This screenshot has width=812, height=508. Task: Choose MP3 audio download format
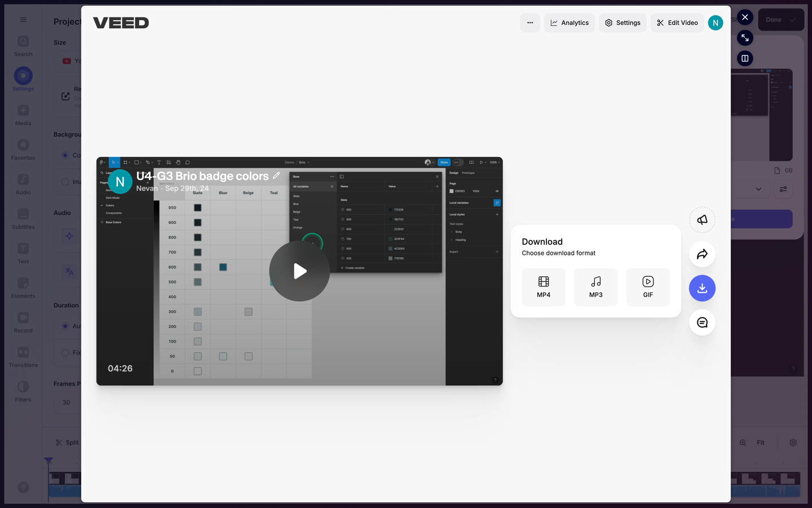coord(595,287)
